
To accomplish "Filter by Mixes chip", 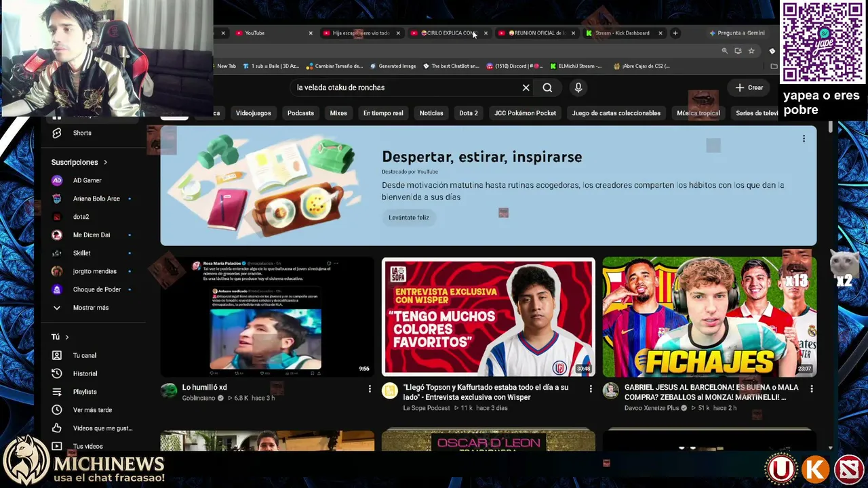I will click(338, 113).
